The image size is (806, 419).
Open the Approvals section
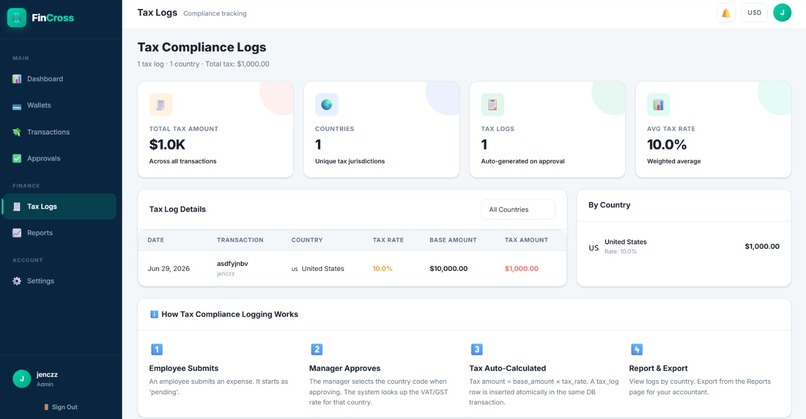pos(59,158)
